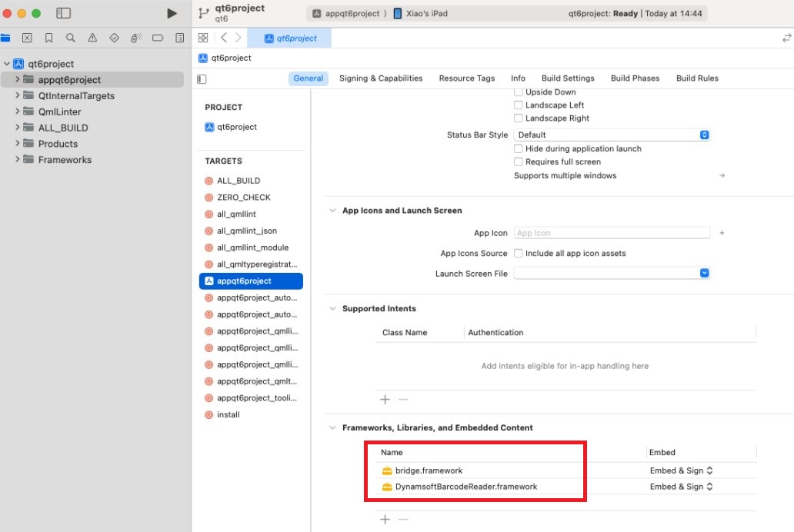Open the Signing & Capabilities tab

(x=381, y=78)
